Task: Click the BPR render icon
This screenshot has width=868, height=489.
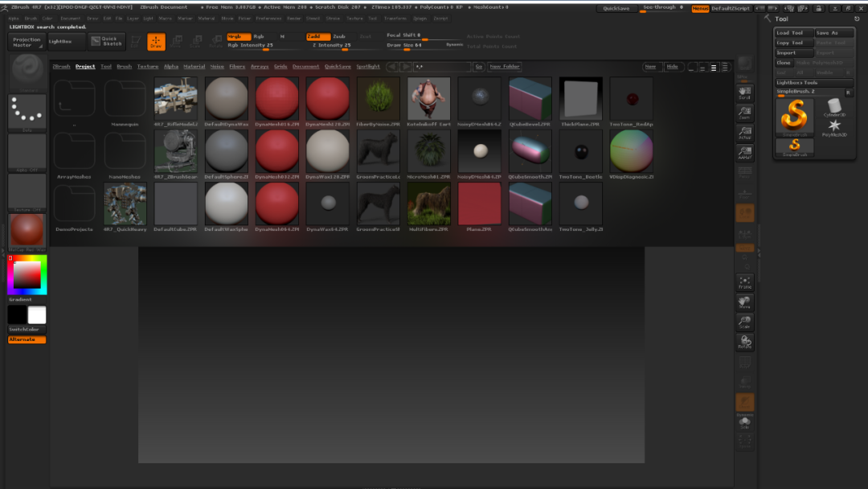Action: [x=744, y=63]
